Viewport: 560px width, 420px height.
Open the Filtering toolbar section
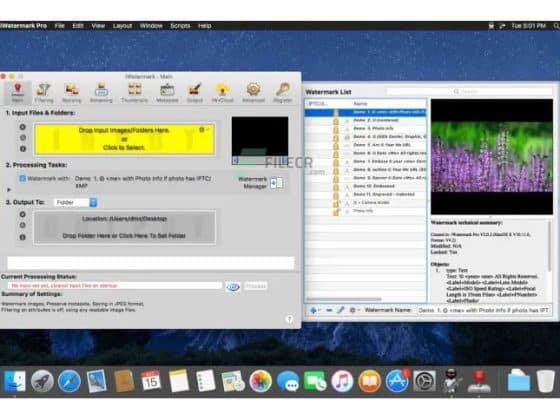pyautogui.click(x=44, y=92)
